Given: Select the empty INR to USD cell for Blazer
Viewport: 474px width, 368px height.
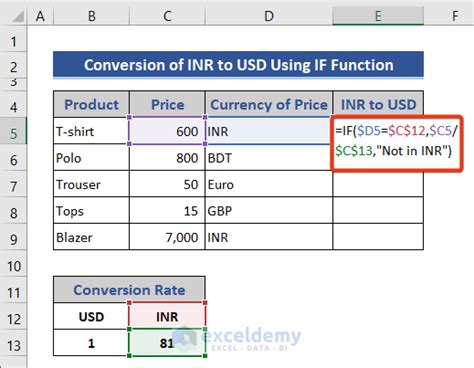Looking at the screenshot, I should [378, 237].
